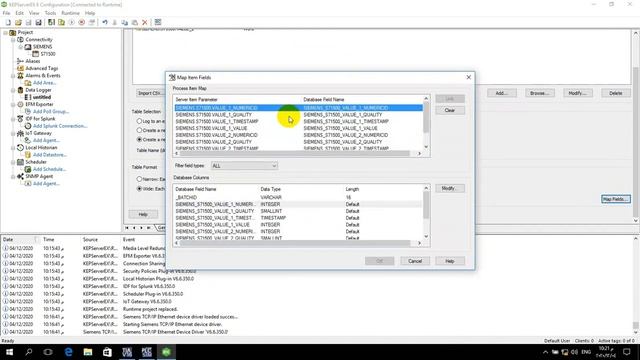Click the Map Fields button in background window
The height and width of the screenshot is (360, 640).
[x=616, y=199]
